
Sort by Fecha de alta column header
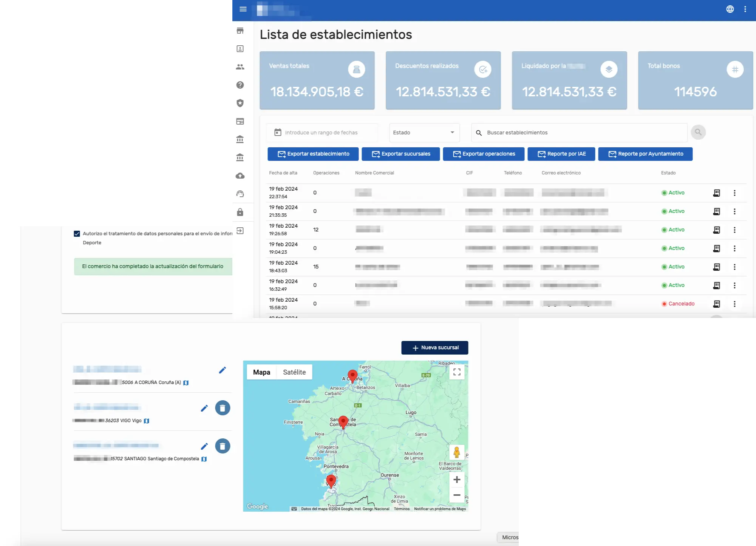tap(283, 173)
